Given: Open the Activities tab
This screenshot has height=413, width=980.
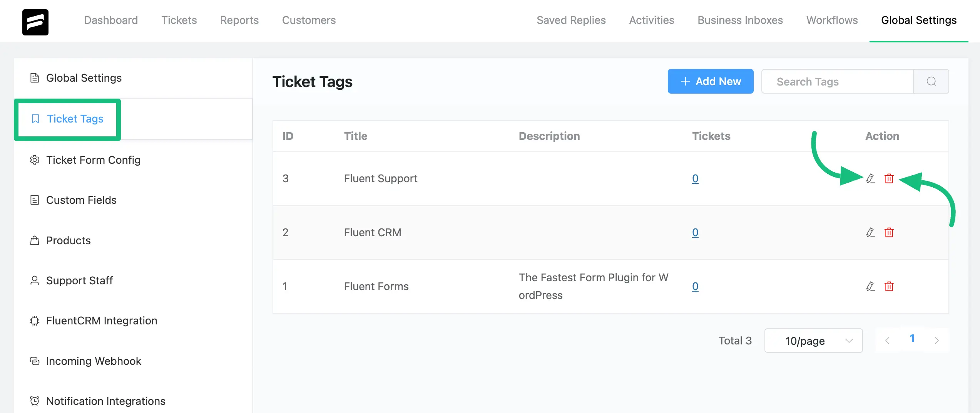Looking at the screenshot, I should [x=652, y=20].
